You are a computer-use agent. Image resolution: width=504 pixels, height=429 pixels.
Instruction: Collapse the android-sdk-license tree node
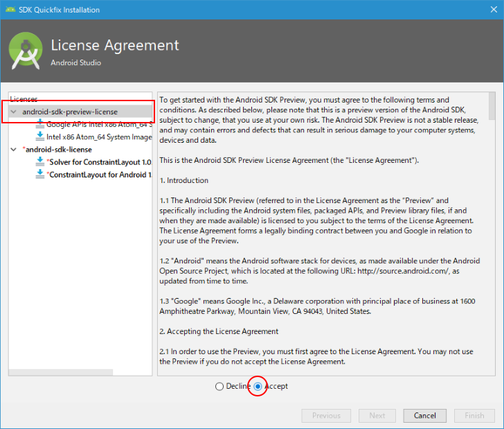pyautogui.click(x=14, y=149)
